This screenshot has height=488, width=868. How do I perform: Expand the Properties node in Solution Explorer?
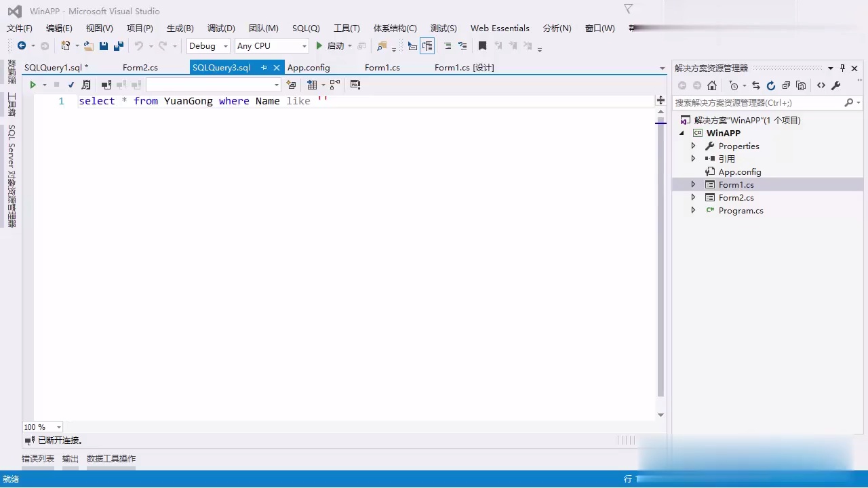click(x=693, y=146)
